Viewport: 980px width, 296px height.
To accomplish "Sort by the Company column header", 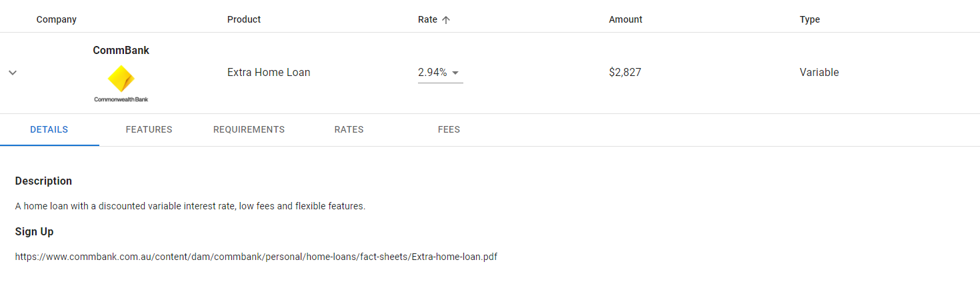I will [57, 19].
